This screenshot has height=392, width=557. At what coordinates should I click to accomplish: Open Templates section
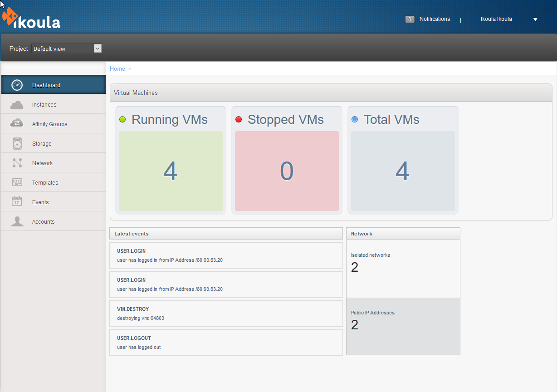[x=54, y=182]
